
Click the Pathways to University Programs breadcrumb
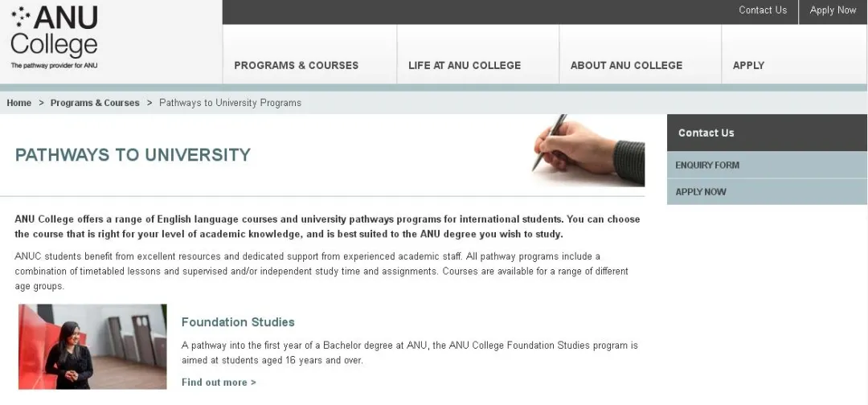(230, 103)
